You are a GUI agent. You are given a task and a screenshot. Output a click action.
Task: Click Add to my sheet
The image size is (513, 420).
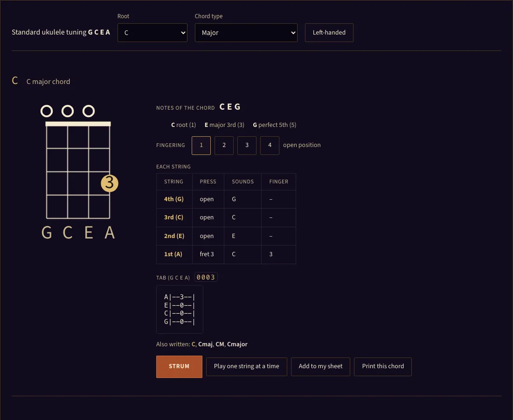pyautogui.click(x=321, y=367)
